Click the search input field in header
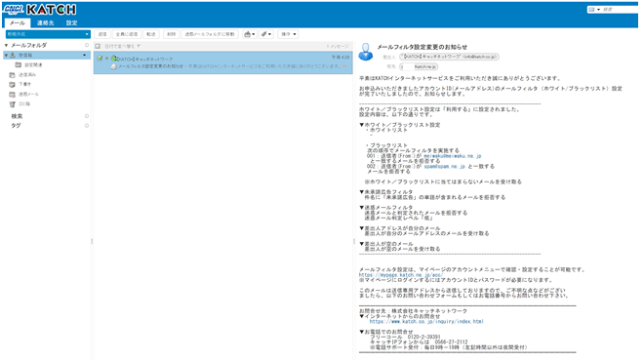 point(620,10)
